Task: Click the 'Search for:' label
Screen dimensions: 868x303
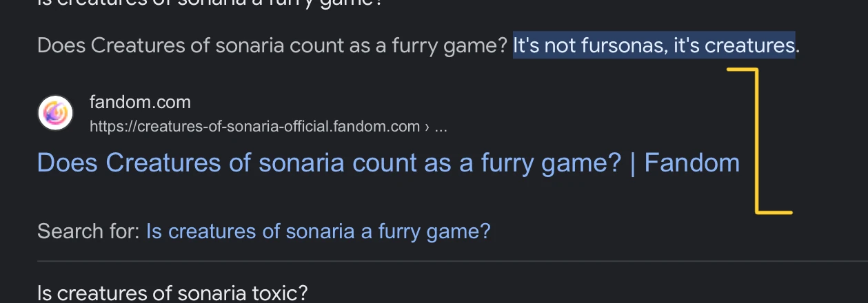Action: 88,231
